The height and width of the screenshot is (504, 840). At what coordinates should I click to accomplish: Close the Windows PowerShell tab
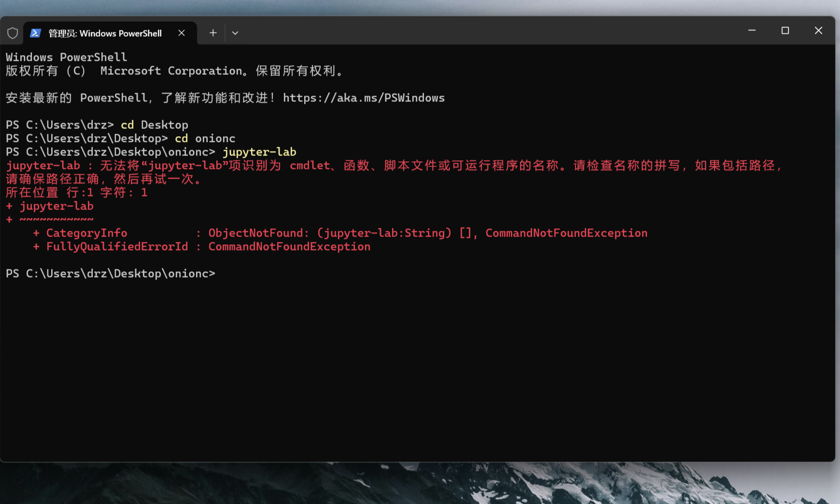click(182, 33)
